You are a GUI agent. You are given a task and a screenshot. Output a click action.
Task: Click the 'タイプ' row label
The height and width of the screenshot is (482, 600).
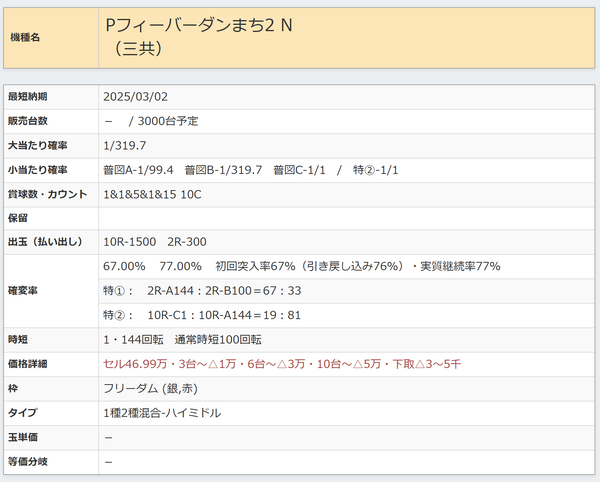pyautogui.click(x=23, y=413)
